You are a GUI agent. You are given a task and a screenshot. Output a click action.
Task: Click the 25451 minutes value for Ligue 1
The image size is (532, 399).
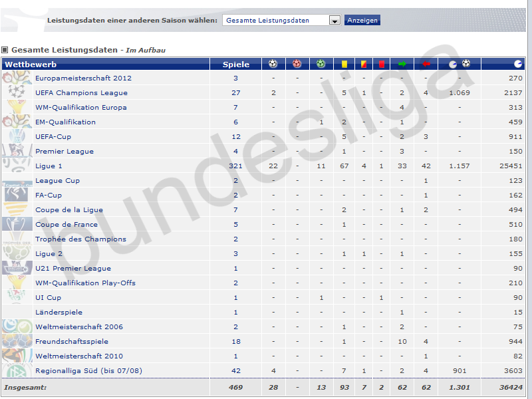(x=511, y=166)
